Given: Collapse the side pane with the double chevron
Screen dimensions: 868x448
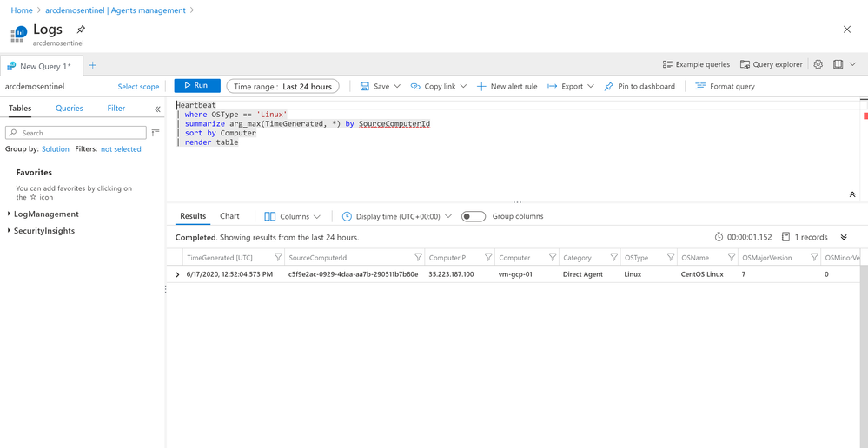Looking at the screenshot, I should point(157,109).
